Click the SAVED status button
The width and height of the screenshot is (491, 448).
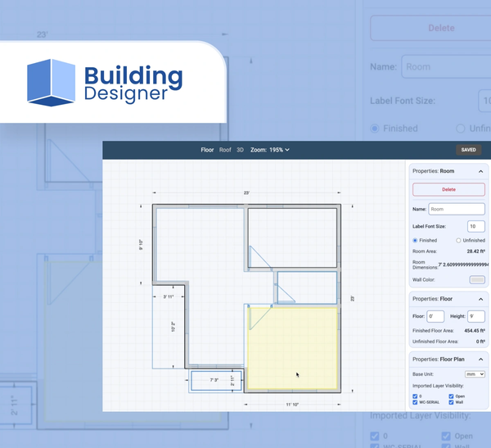coord(468,150)
